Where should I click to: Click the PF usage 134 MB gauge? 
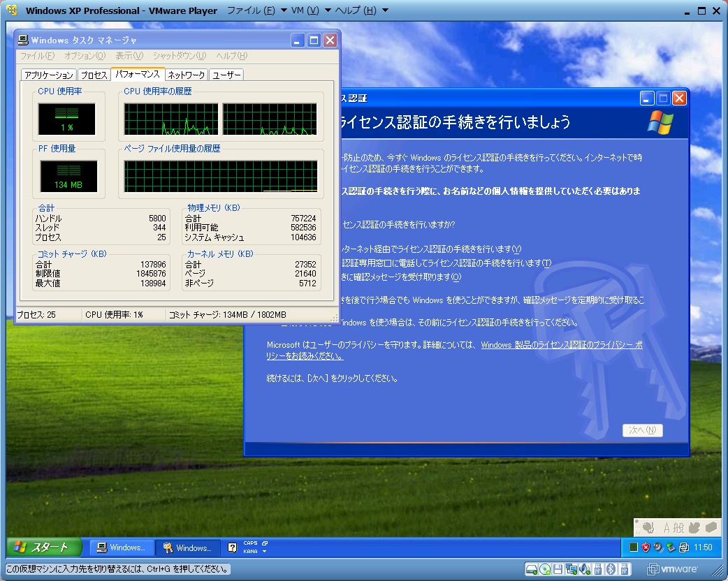[68, 177]
